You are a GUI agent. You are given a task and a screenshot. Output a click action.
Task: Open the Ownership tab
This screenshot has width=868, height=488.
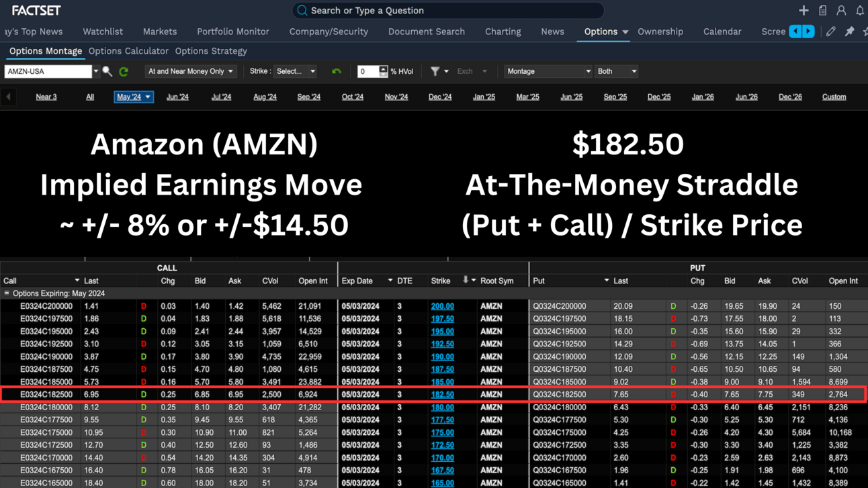coord(660,32)
